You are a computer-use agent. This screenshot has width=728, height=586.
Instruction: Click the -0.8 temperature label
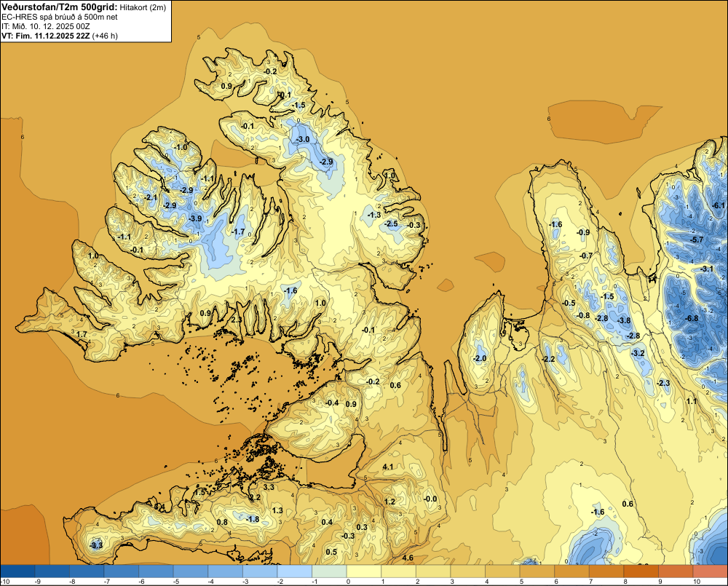click(583, 315)
